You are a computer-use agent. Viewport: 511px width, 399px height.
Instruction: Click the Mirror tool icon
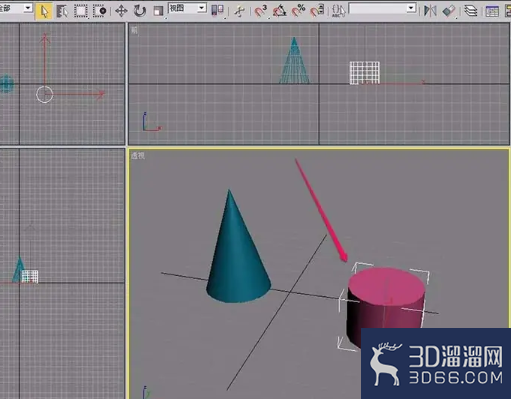point(430,11)
